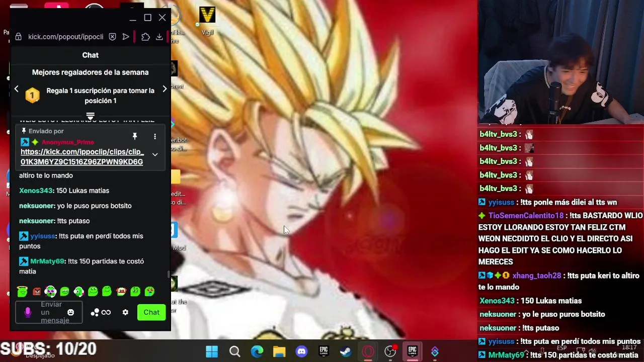Click "yo le puso puros botsito" in popup
The image size is (644, 362).
click(x=94, y=206)
